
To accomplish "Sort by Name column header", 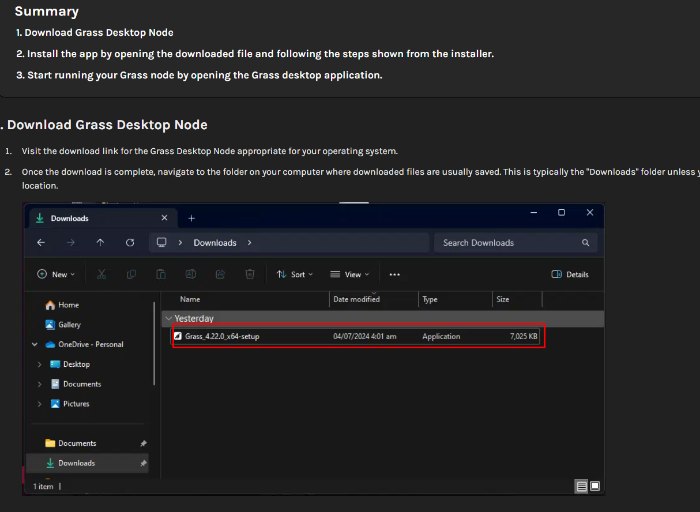I will (190, 299).
